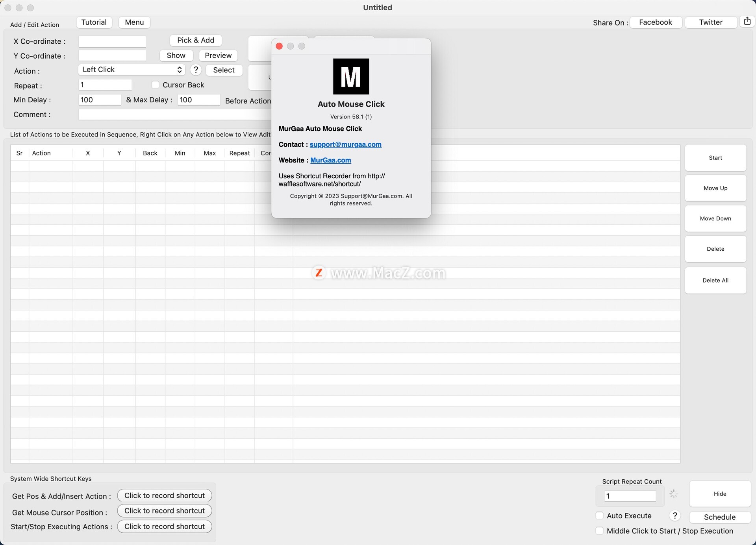This screenshot has height=545, width=756.
Task: Share on Twitter
Action: pyautogui.click(x=711, y=22)
